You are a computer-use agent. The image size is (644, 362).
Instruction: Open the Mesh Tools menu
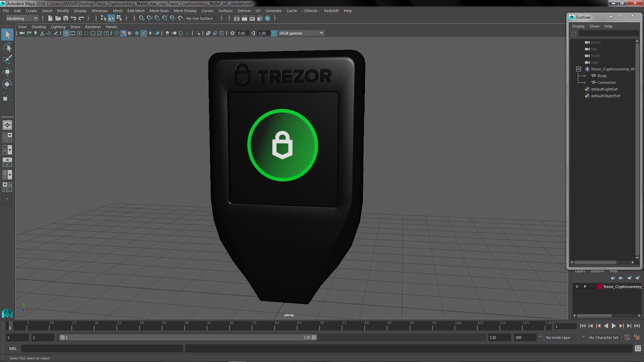click(x=159, y=11)
